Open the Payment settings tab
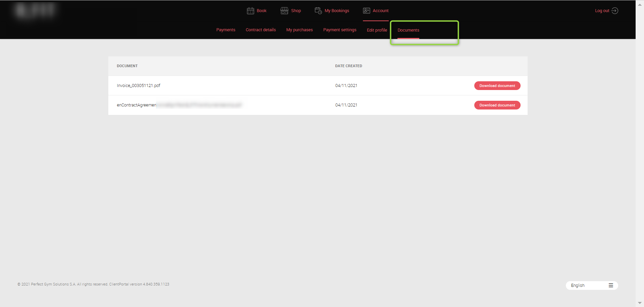Viewport: 644px width, 307px height. tap(339, 30)
